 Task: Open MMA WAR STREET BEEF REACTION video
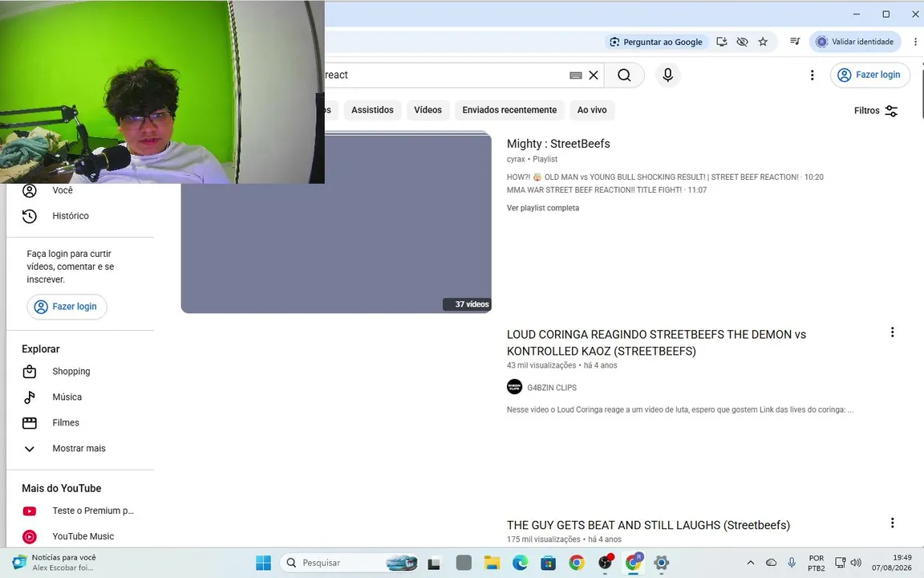(x=606, y=190)
